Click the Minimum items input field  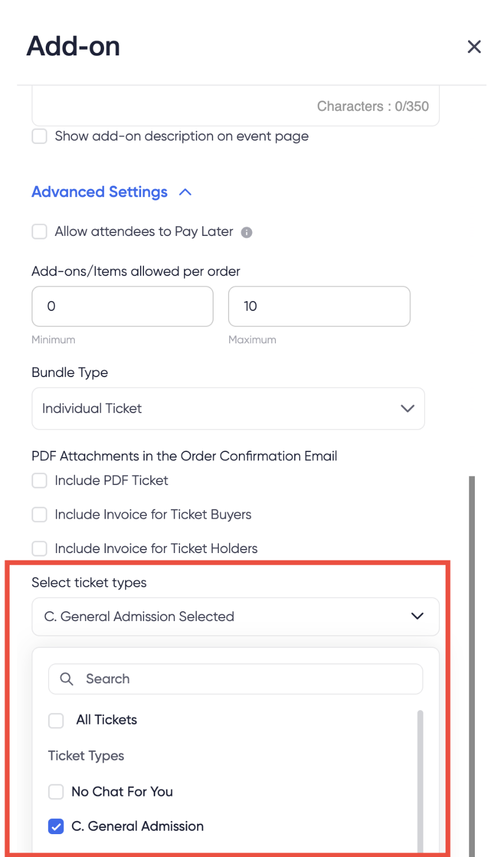[122, 306]
